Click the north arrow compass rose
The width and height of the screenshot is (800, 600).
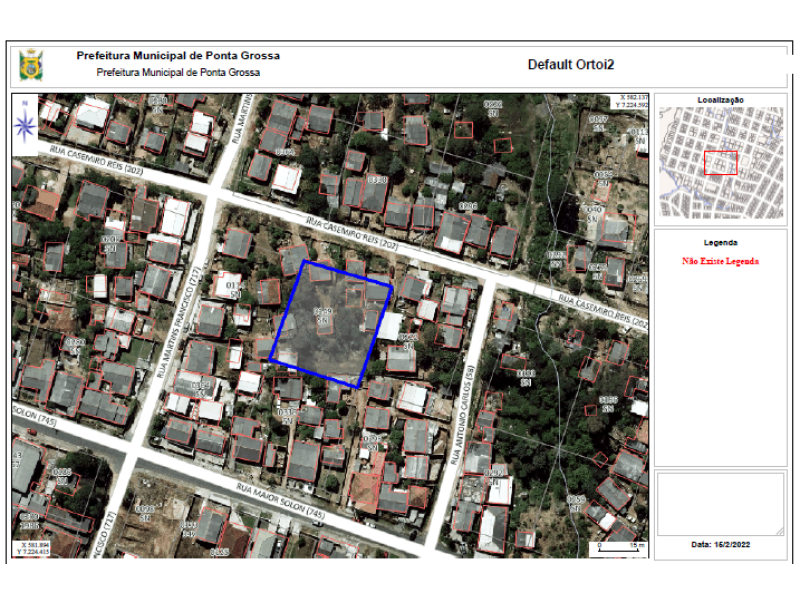click(26, 123)
